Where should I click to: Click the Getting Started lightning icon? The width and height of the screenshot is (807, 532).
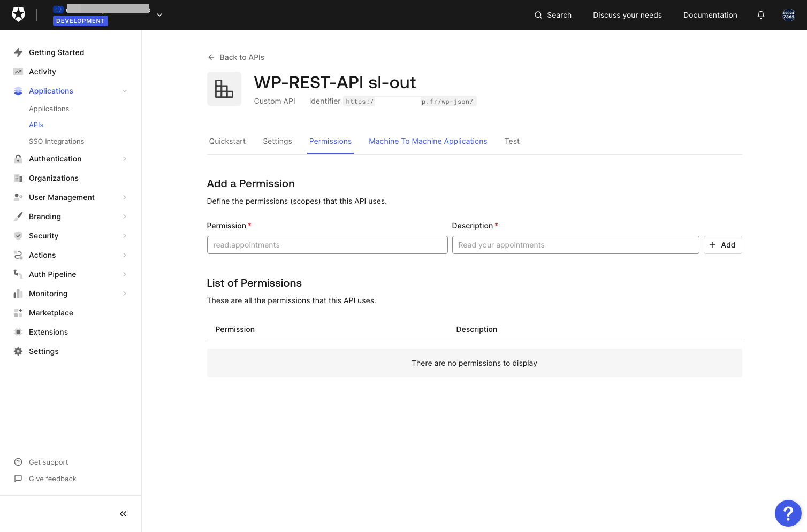tap(18, 52)
